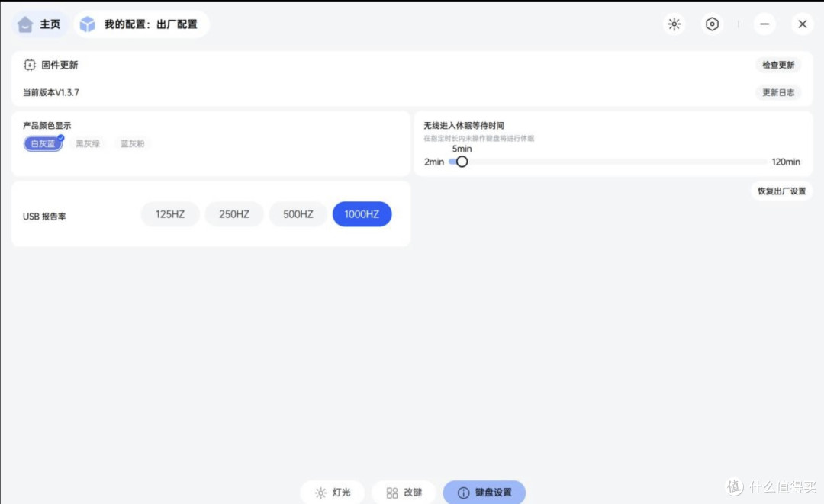
Task: Click 产品颜色显示 heading
Action: (x=47, y=126)
